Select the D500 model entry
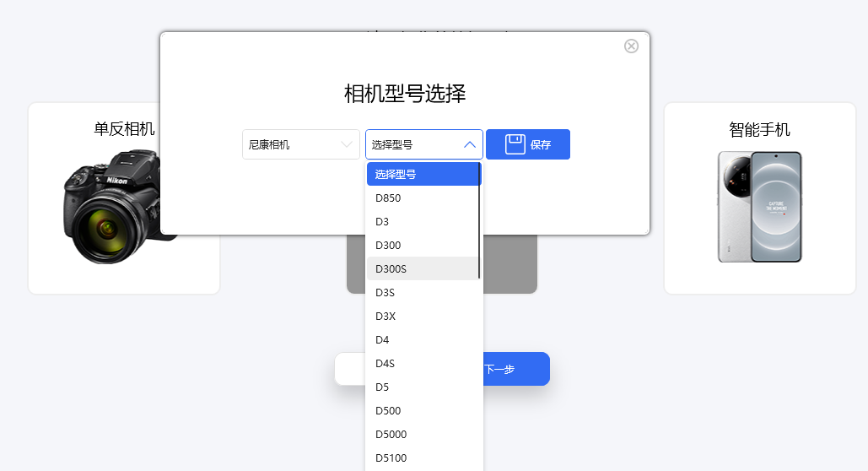 [424, 410]
